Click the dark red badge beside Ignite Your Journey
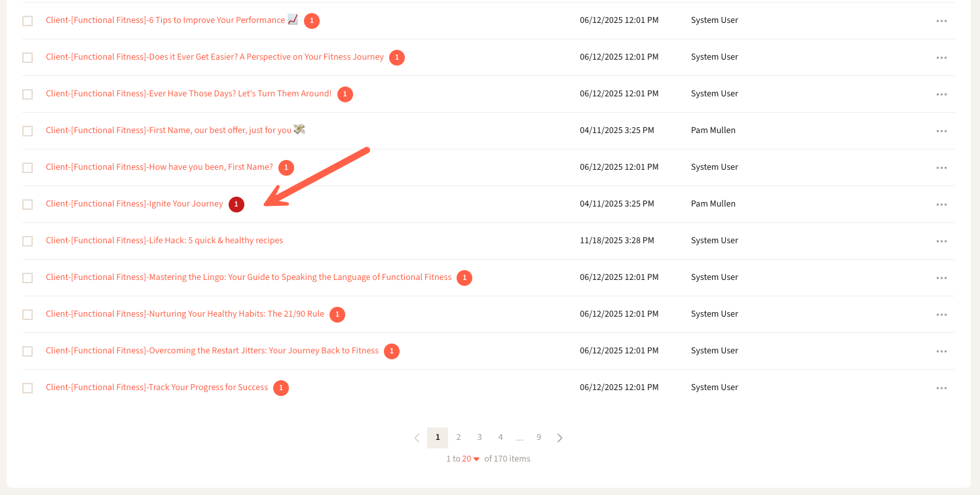This screenshot has height=495, width=980. point(236,205)
